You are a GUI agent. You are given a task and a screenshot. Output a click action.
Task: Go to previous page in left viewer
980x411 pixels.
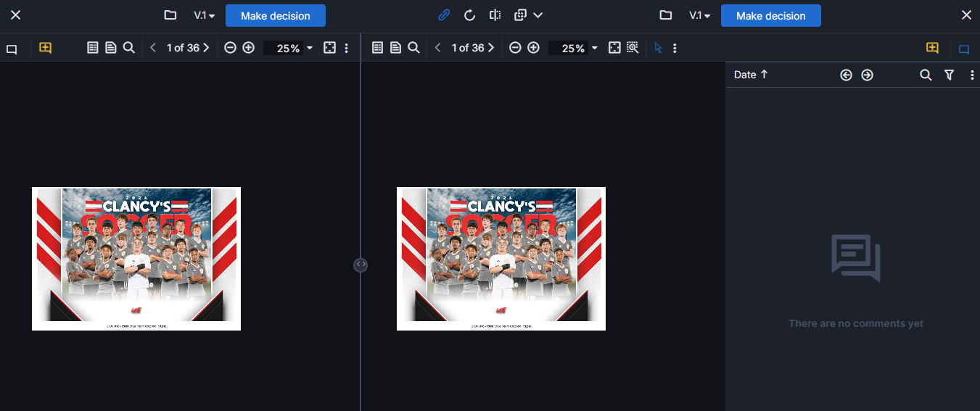coord(153,48)
